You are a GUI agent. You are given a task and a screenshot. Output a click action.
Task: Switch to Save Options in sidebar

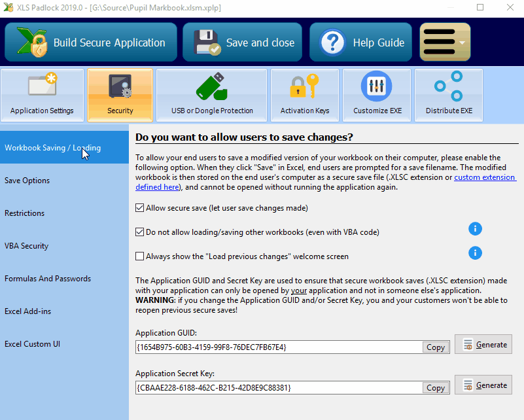point(27,181)
